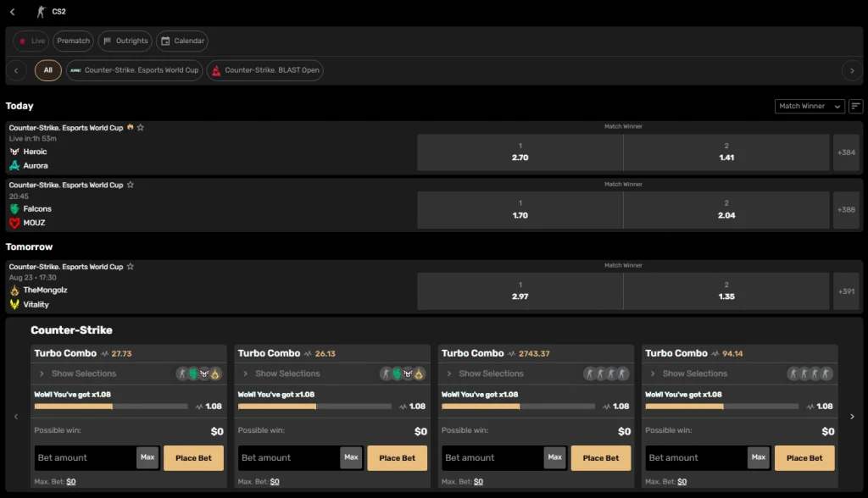The height and width of the screenshot is (498, 868).
Task: Click Max on 27.73 Turbo Combo
Action: (147, 457)
